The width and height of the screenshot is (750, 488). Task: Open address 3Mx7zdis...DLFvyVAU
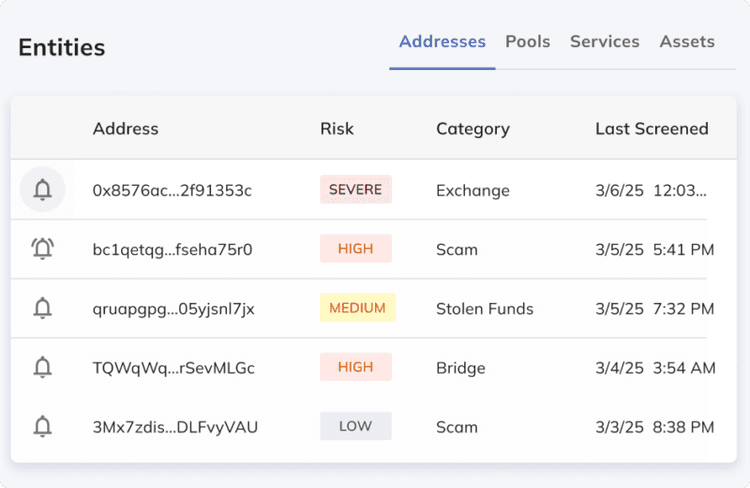175,427
